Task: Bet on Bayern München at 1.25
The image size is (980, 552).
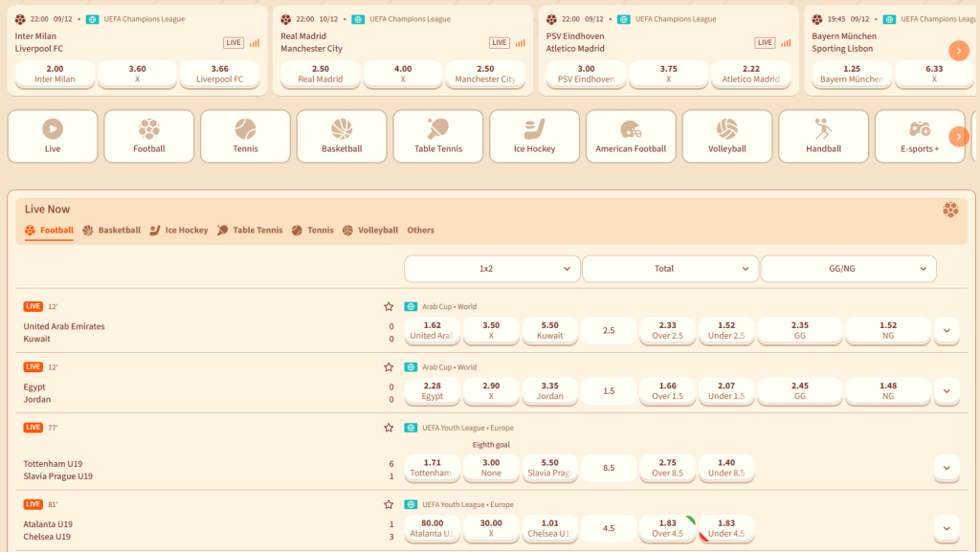Action: [852, 74]
